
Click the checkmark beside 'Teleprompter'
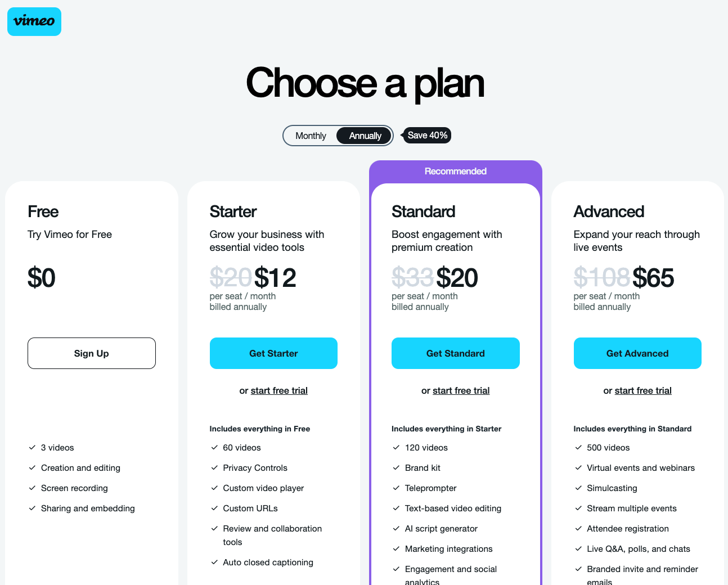(396, 488)
